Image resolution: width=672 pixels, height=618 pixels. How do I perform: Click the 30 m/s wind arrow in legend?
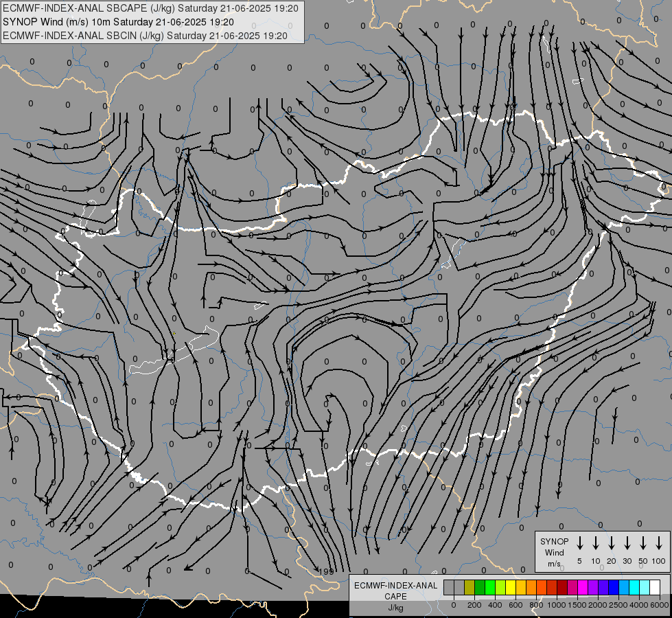pyautogui.click(x=627, y=543)
